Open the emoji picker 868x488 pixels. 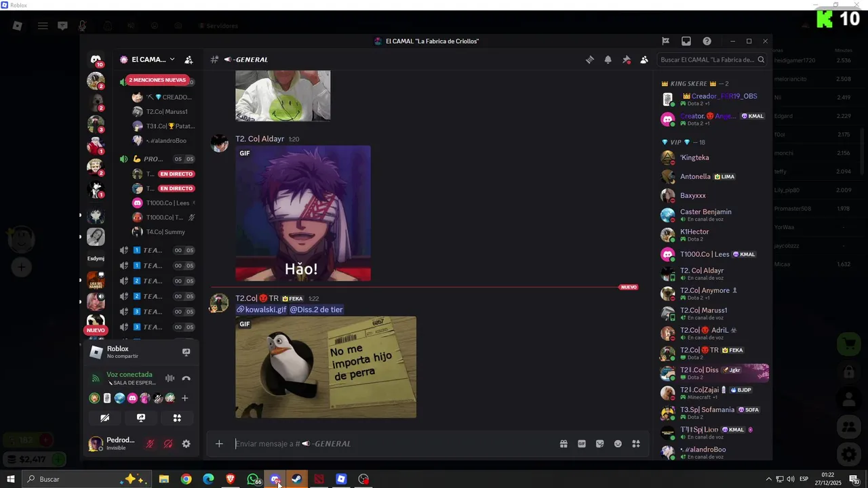point(618,444)
